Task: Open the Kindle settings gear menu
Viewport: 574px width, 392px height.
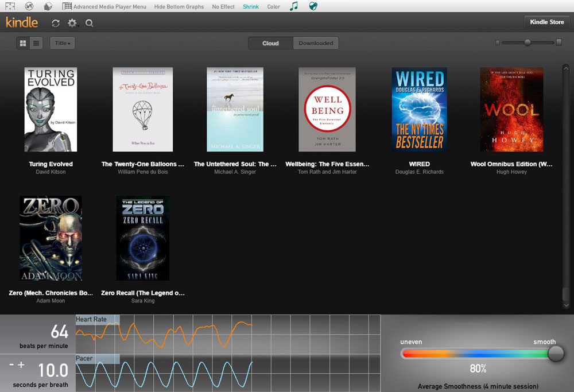Action: (x=72, y=23)
